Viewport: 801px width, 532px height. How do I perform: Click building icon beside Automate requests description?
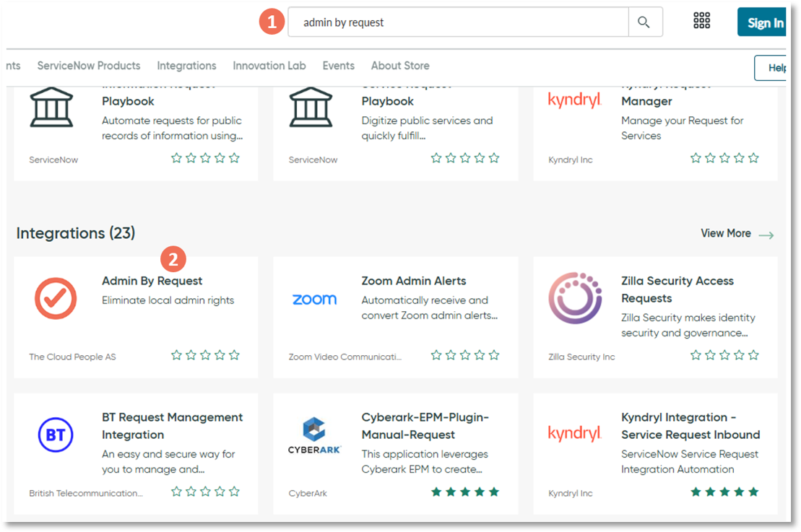tap(51, 107)
